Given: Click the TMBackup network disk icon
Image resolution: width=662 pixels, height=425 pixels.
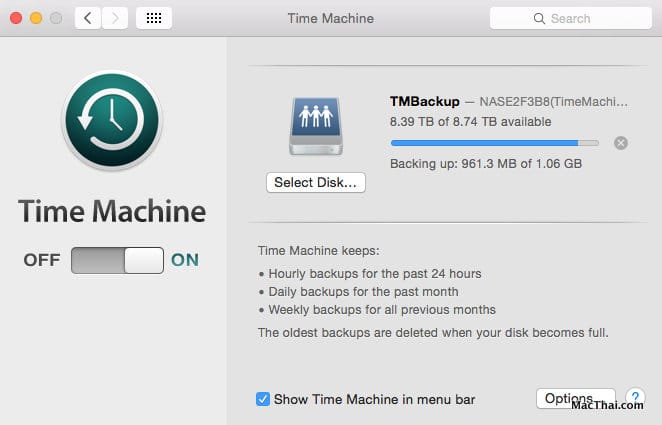Looking at the screenshot, I should (x=316, y=127).
